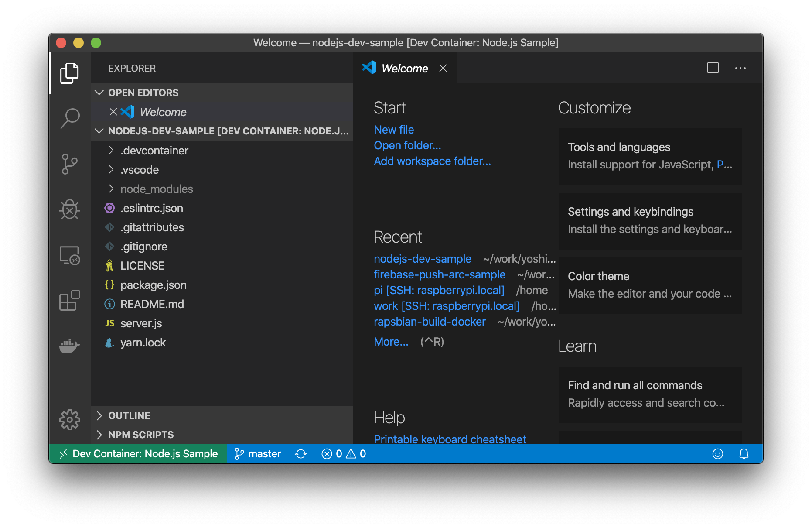Open errors and warnings counter in status bar
Image resolution: width=812 pixels, height=528 pixels.
point(344,454)
